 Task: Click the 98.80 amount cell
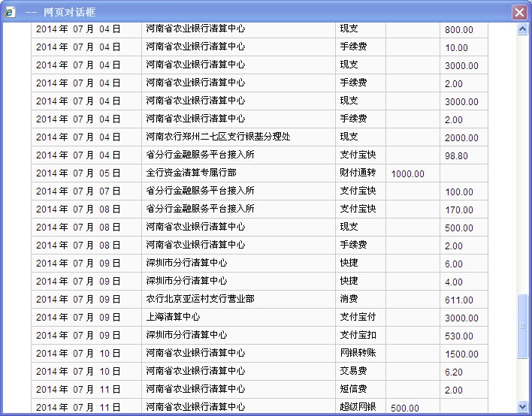[x=456, y=156]
